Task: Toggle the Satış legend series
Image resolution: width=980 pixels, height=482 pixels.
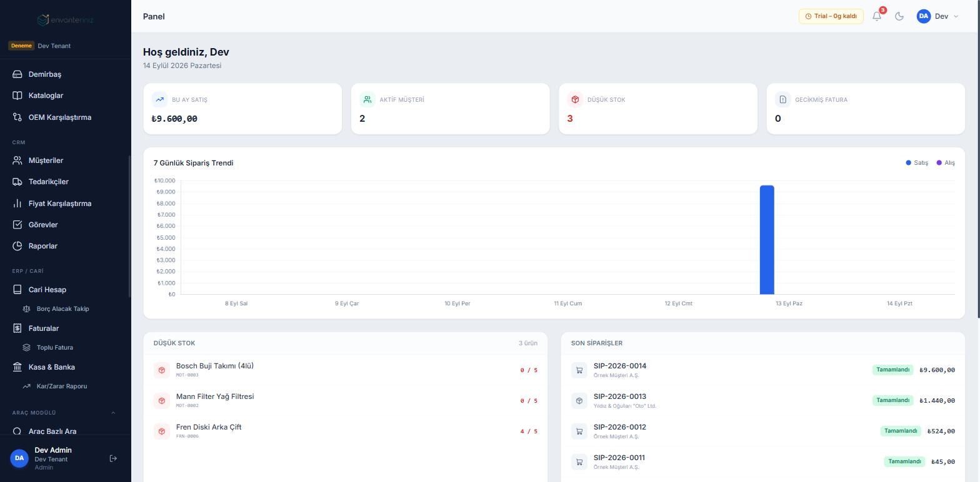Action: click(x=917, y=163)
